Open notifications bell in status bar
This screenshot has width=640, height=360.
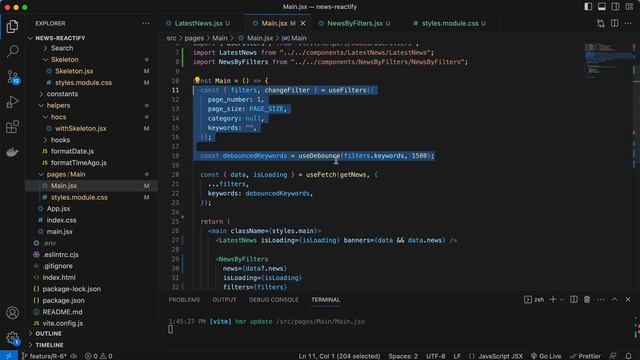629,356
